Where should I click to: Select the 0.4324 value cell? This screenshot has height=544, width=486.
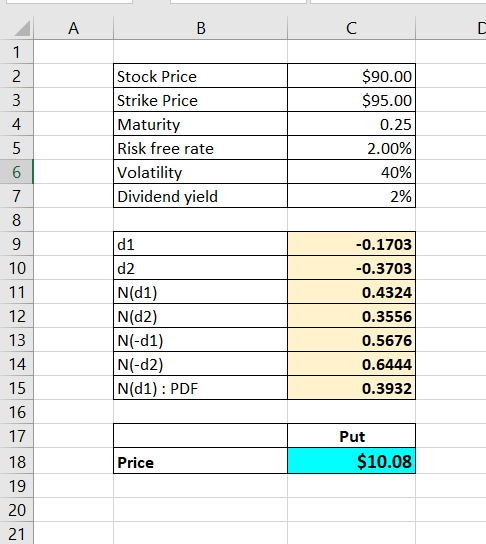click(x=351, y=292)
